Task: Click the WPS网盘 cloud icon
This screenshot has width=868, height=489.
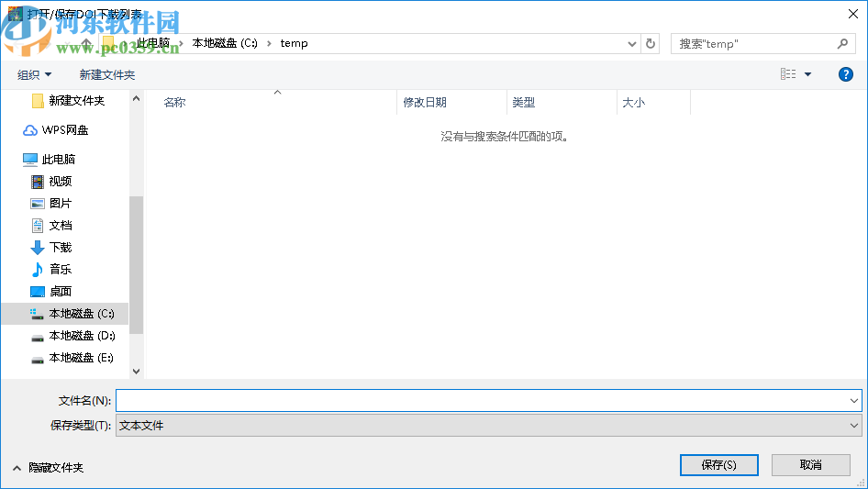Action: pos(30,130)
